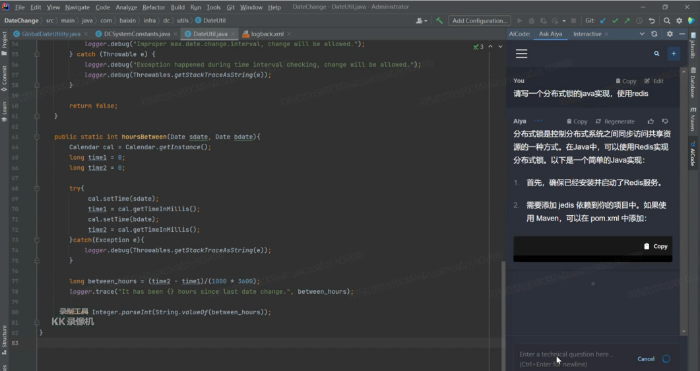Toggle fold marker at line 55
The height and width of the screenshot is (371, 700).
pyautogui.click(x=37, y=54)
